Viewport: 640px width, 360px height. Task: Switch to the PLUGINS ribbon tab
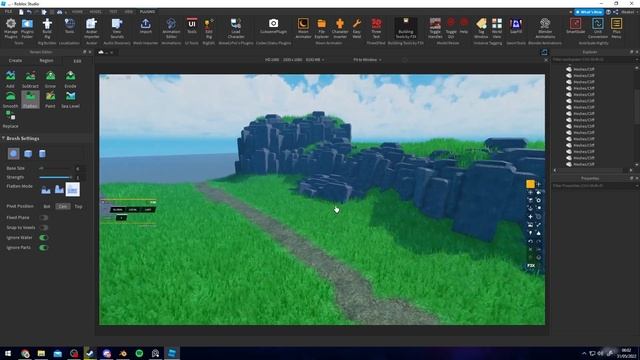[x=147, y=12]
